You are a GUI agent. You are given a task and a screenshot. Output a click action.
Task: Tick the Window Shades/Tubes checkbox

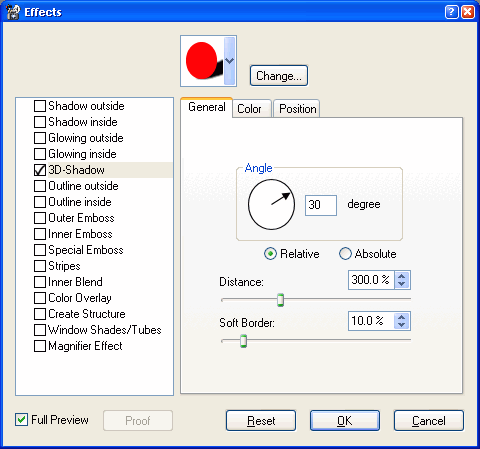[40, 330]
